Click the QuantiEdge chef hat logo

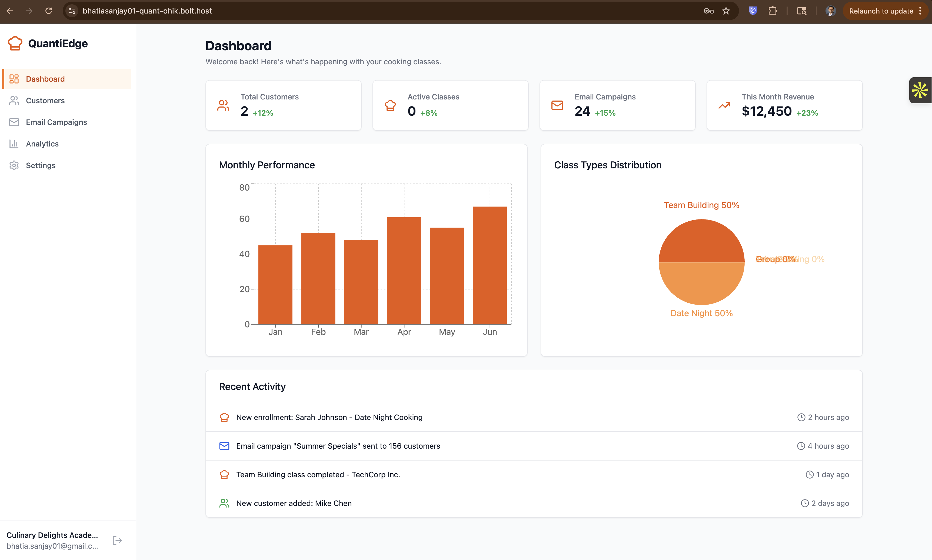15,44
